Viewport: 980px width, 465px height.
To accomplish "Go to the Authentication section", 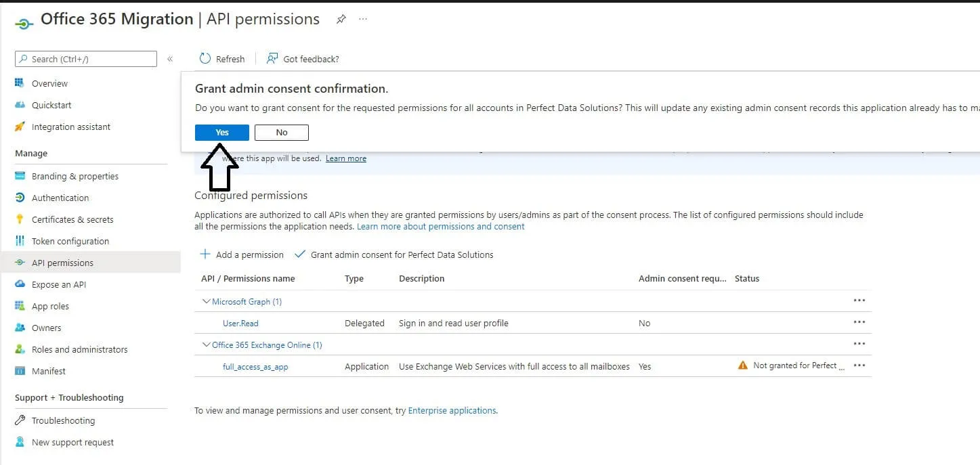I will (x=60, y=198).
